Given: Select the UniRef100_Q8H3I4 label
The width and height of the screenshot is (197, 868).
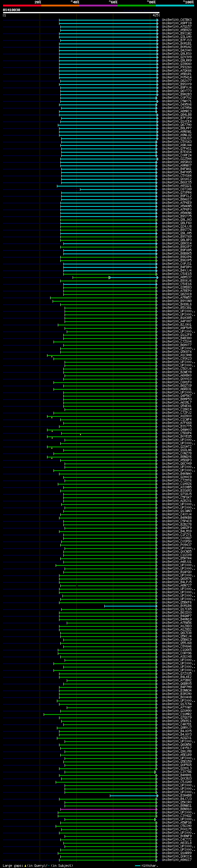Looking at the screenshot, I should [x=176, y=243].
